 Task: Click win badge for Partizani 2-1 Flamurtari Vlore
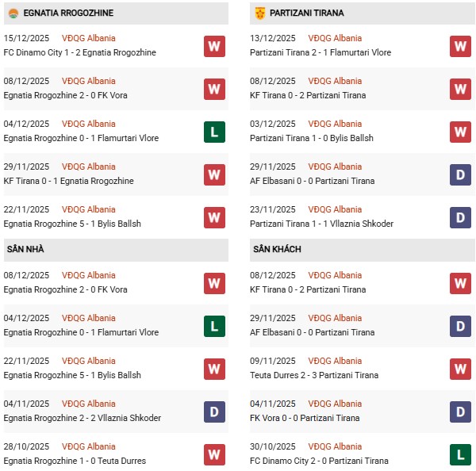tap(460, 46)
